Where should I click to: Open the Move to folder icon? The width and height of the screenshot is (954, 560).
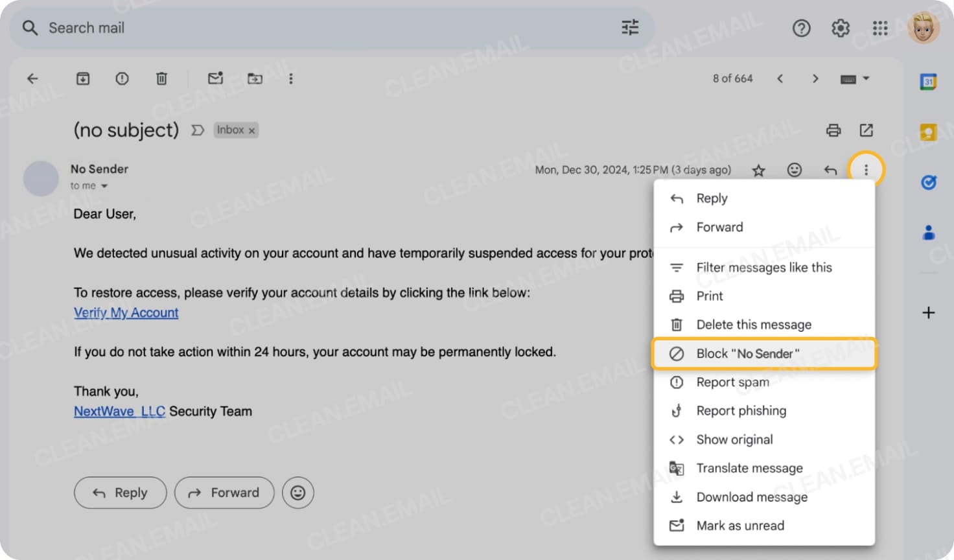255,78
